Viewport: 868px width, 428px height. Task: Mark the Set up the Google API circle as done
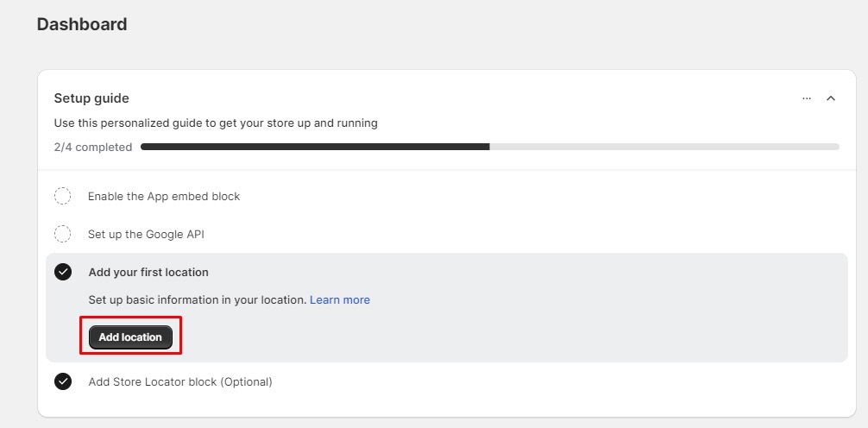click(x=62, y=234)
